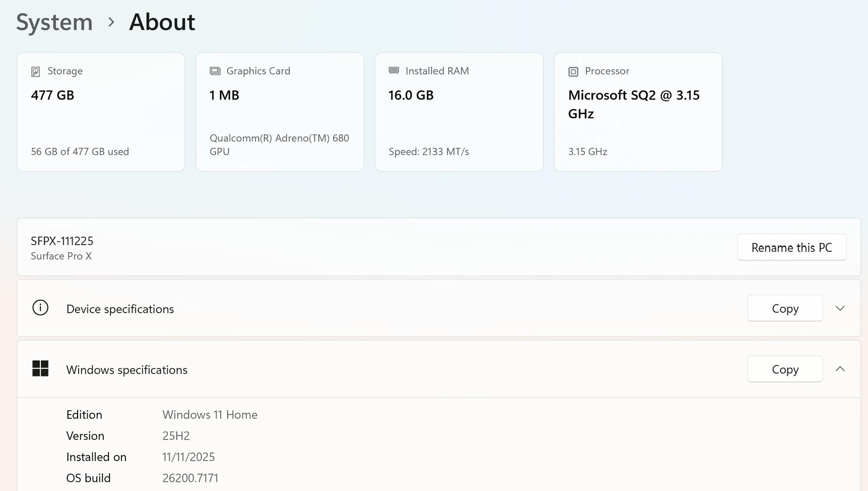The height and width of the screenshot is (491, 868).
Task: Select the Processor Microsoft SQ2 card
Action: pyautogui.click(x=638, y=112)
